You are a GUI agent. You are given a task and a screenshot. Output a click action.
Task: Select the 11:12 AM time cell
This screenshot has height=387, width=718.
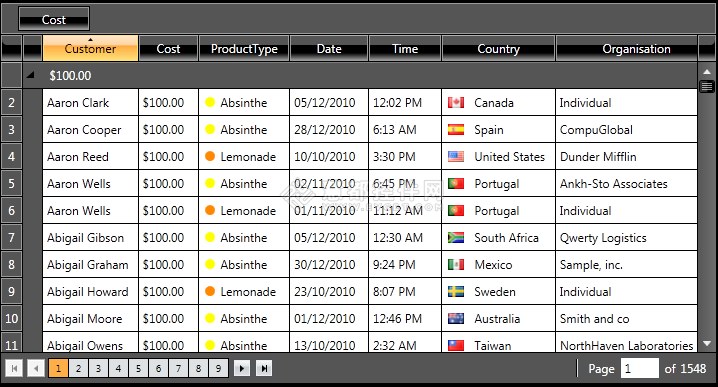pos(405,211)
